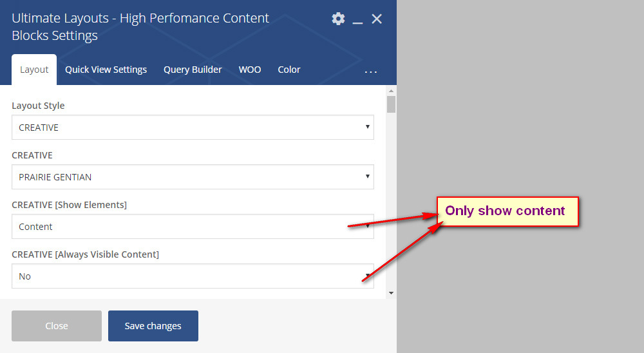
Task: Expand the Show Elements dropdown set to Content
Action: pos(193,227)
